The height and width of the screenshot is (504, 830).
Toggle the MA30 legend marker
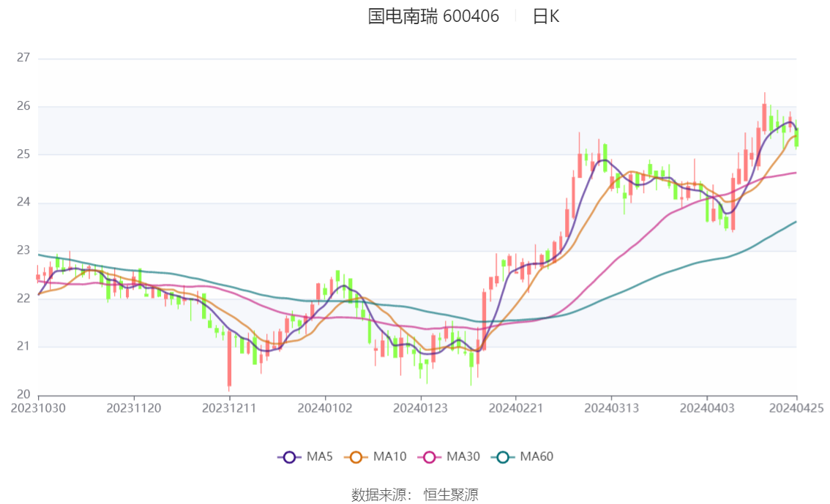[430, 457]
